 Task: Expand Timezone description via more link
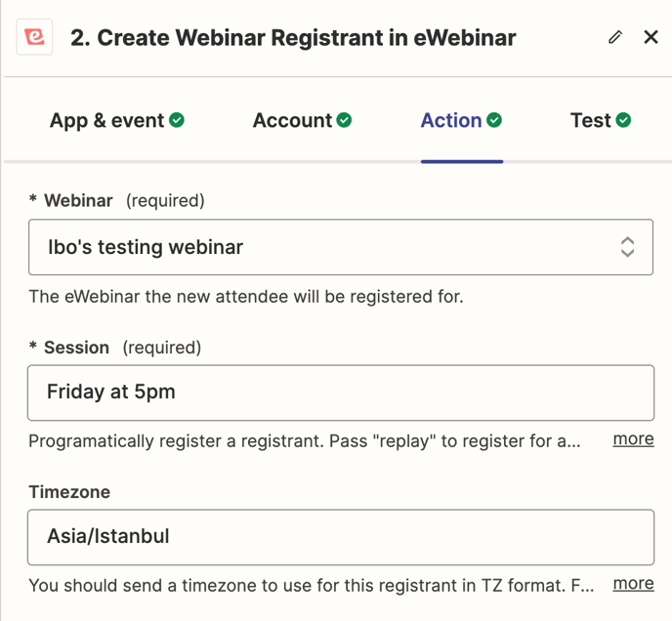point(633,584)
